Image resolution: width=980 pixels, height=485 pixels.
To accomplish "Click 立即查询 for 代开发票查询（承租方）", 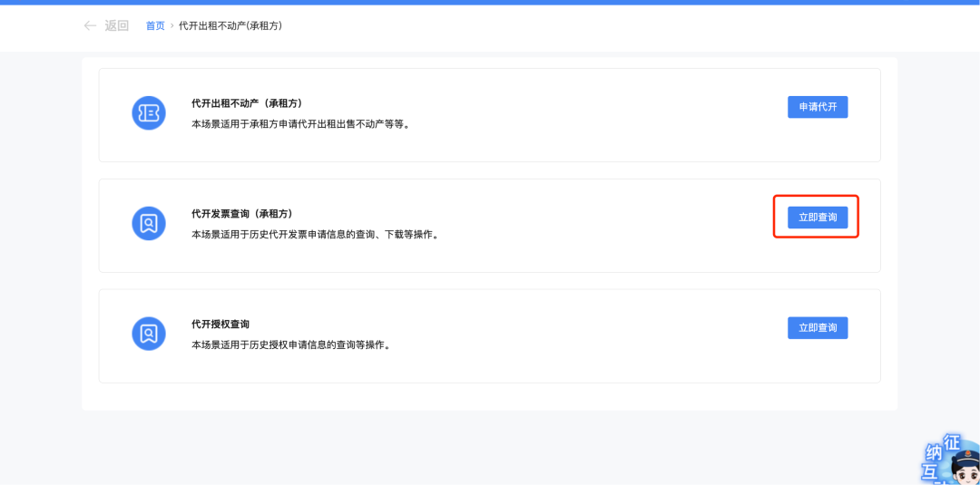I will pos(818,218).
